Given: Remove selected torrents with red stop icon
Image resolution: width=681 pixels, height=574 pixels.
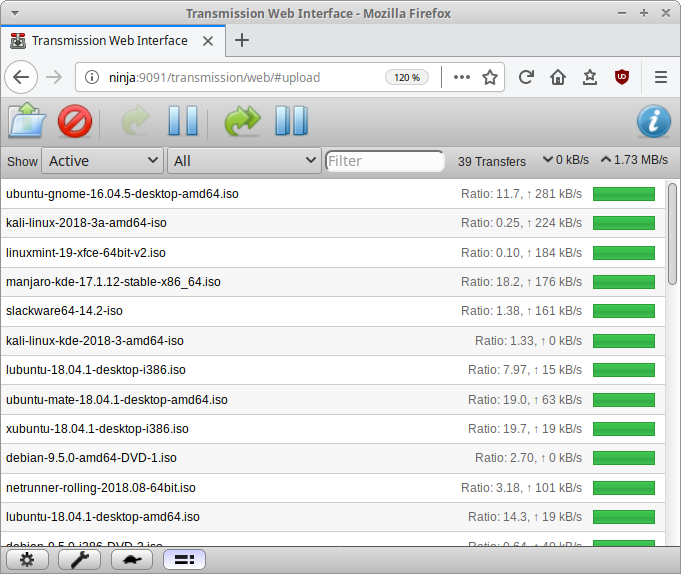Looking at the screenshot, I should pyautogui.click(x=75, y=121).
